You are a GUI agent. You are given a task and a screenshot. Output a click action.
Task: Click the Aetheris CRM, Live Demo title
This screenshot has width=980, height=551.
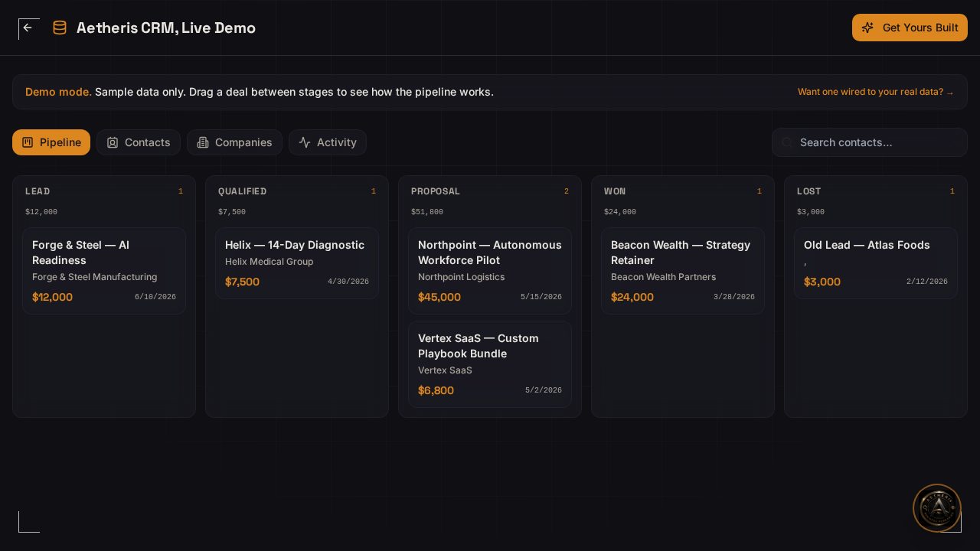(166, 28)
